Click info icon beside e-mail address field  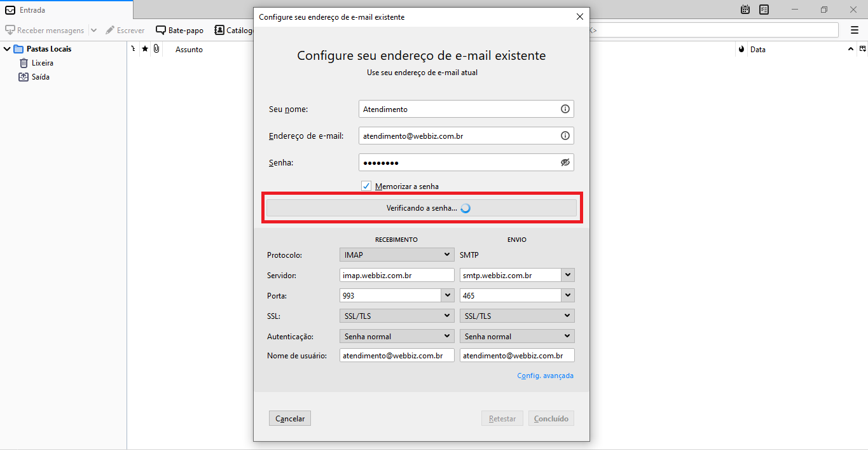pyautogui.click(x=565, y=136)
